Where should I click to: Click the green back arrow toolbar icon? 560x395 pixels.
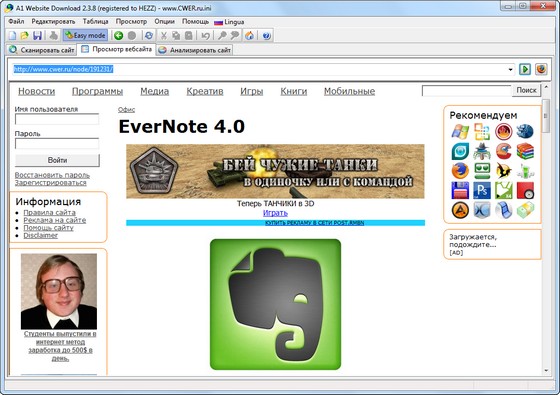[119, 35]
